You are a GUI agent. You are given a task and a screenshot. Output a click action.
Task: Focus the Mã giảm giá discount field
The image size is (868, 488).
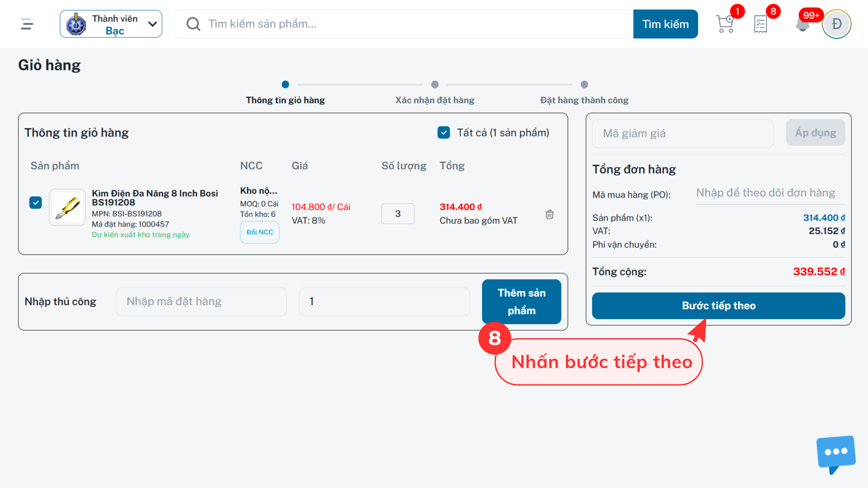pyautogui.click(x=683, y=133)
